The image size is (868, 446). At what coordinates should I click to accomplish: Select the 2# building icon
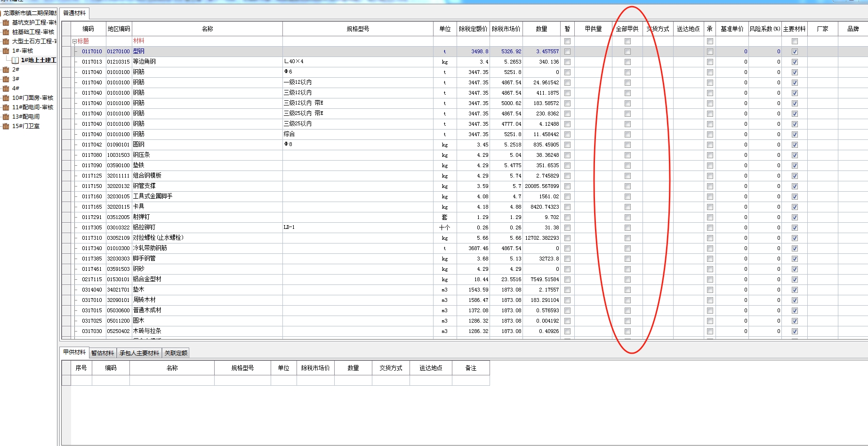(6, 70)
